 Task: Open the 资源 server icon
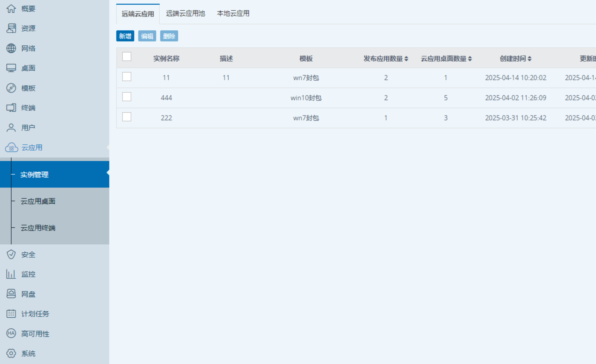coord(11,28)
